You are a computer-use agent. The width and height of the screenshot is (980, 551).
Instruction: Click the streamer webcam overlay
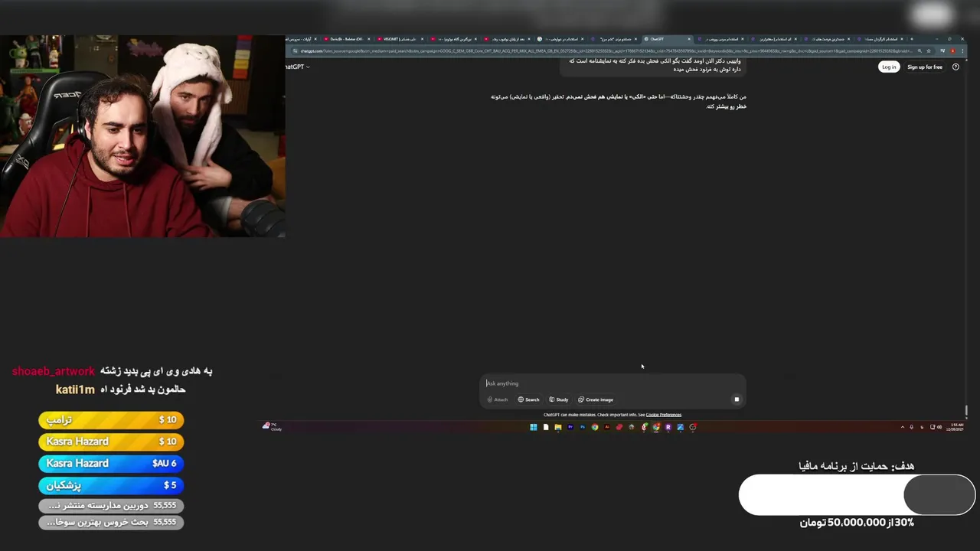(x=142, y=136)
